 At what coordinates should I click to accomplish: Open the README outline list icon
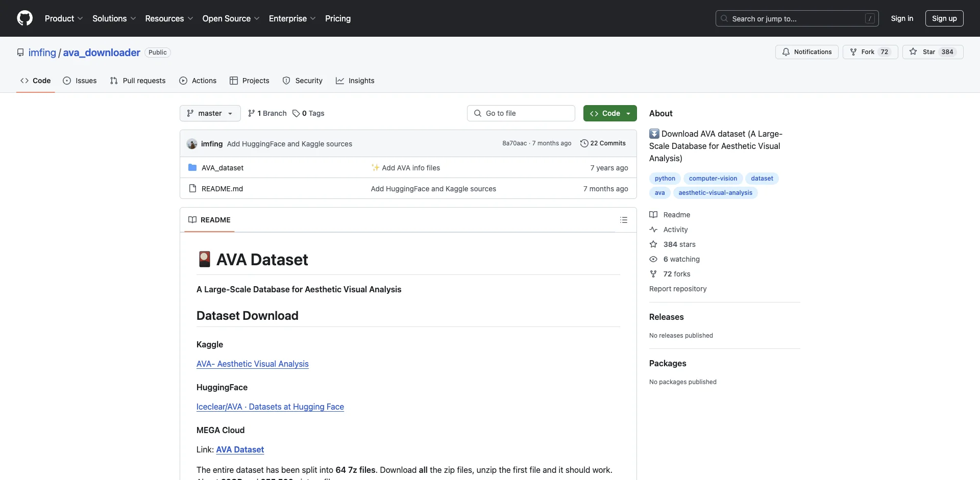[x=624, y=220]
